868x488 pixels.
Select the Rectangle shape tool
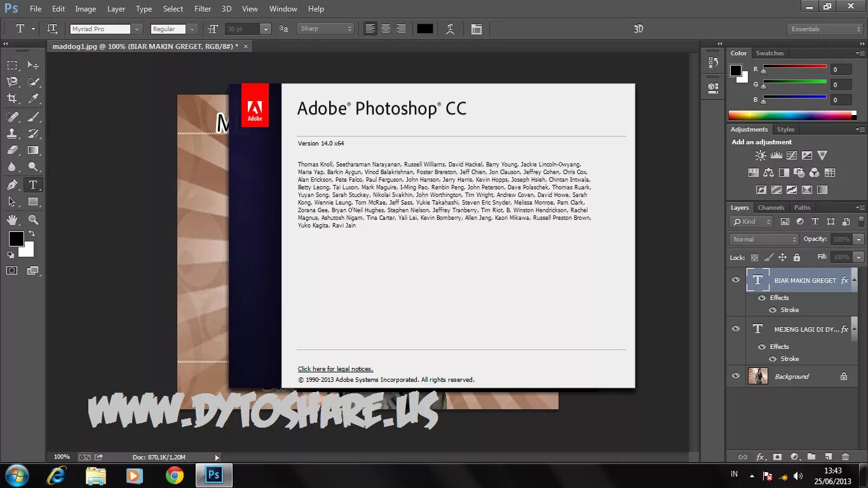click(33, 201)
